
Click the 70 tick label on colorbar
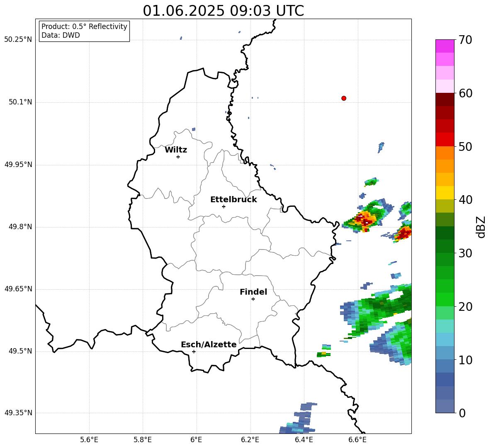point(465,40)
